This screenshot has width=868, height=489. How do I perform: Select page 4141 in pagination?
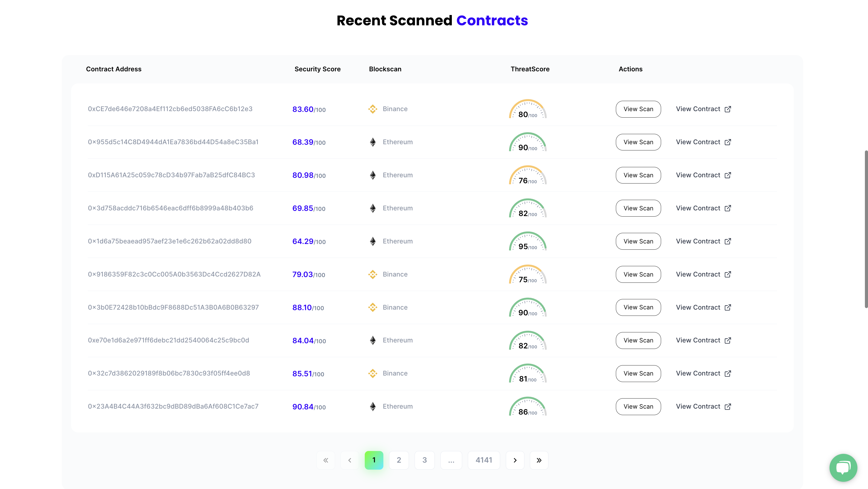(484, 460)
